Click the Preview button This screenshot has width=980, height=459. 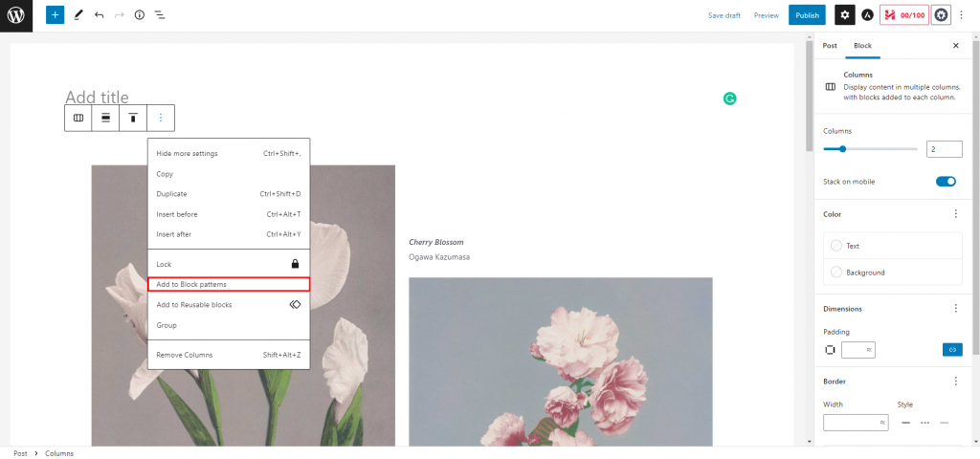click(x=767, y=15)
